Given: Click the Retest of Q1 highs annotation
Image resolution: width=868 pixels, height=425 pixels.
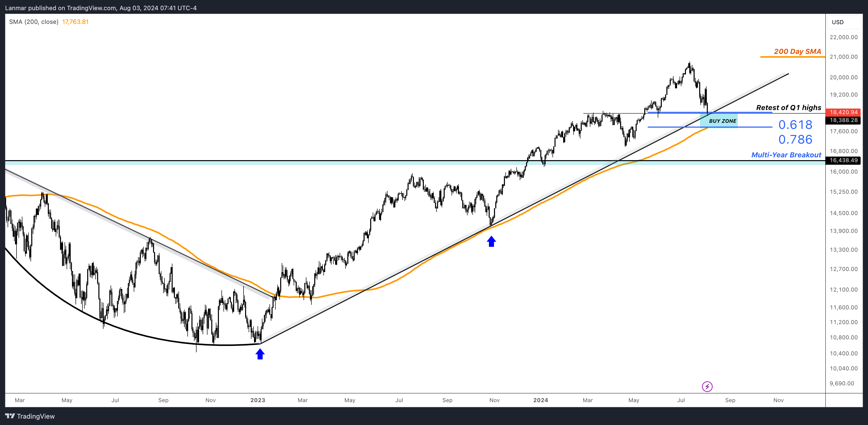Looking at the screenshot, I should 788,108.
